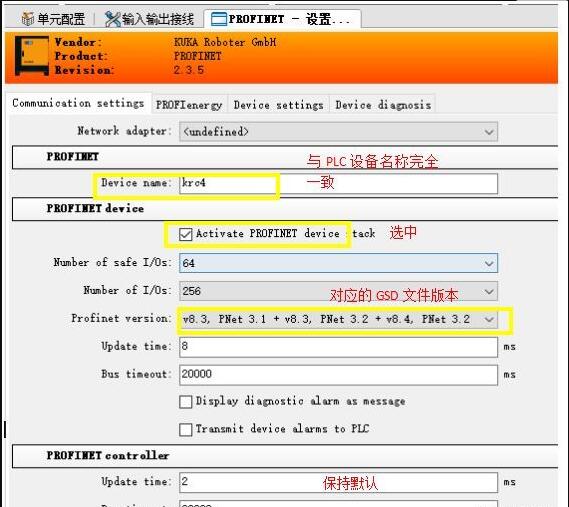Screen dimensions: 569x507
Task: Click the KUKA controller product image
Action: [32, 56]
